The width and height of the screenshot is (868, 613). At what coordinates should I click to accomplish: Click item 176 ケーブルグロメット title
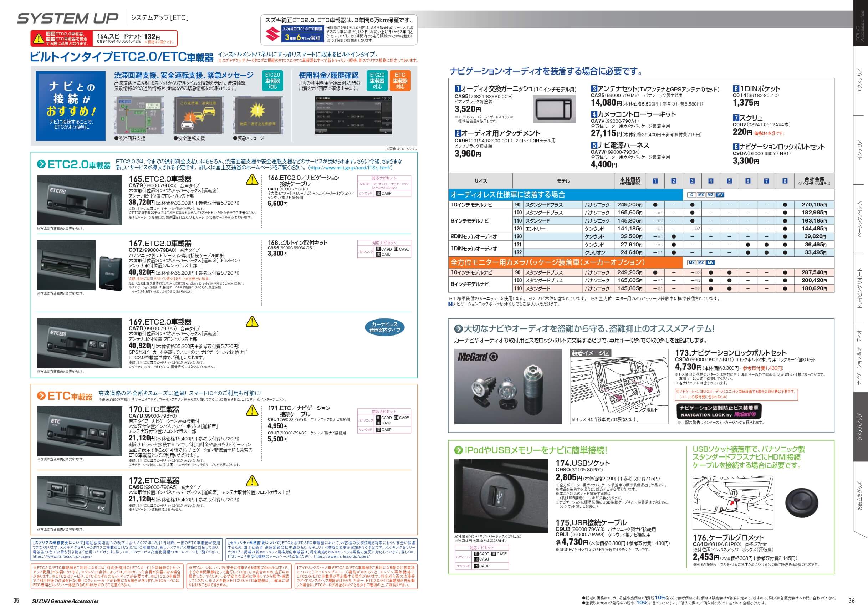coord(728,537)
